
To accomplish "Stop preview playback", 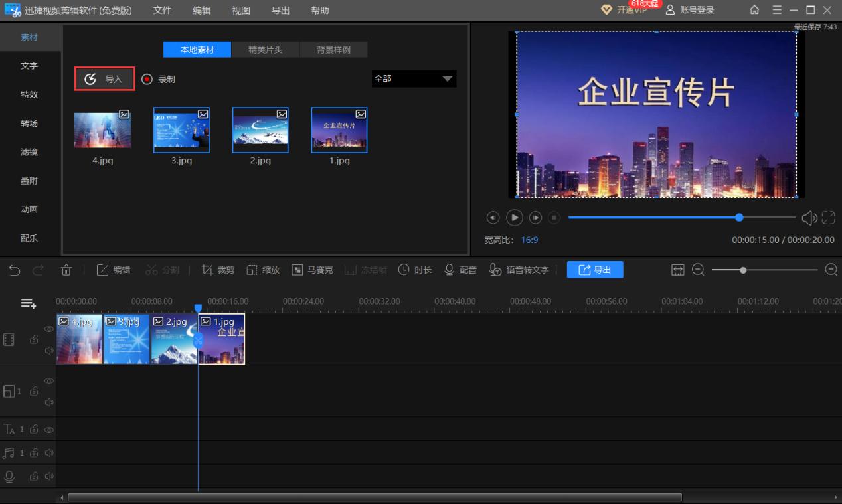I will coord(554,218).
